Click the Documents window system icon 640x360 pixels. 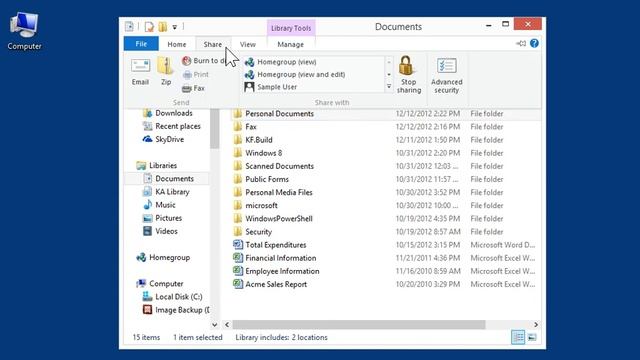(x=129, y=27)
